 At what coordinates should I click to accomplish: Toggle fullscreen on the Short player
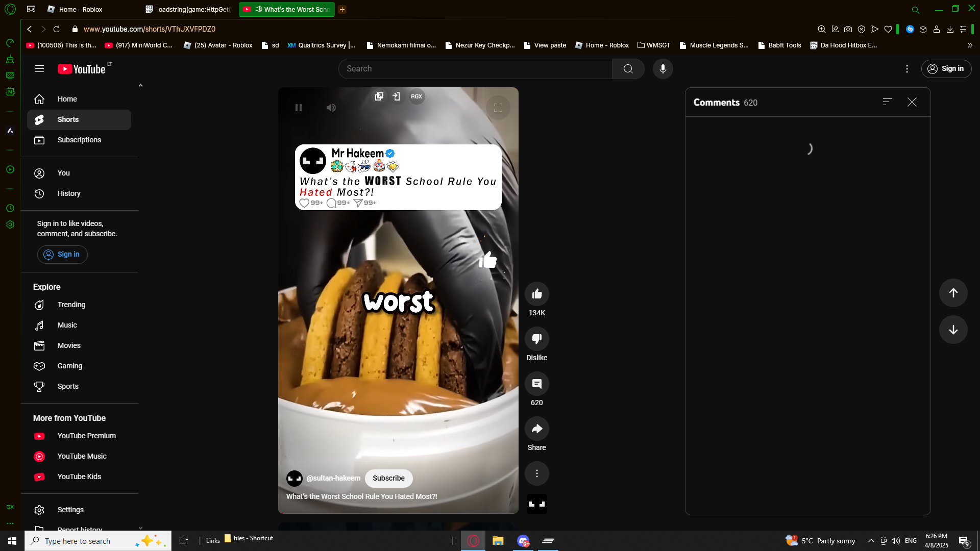click(x=498, y=108)
